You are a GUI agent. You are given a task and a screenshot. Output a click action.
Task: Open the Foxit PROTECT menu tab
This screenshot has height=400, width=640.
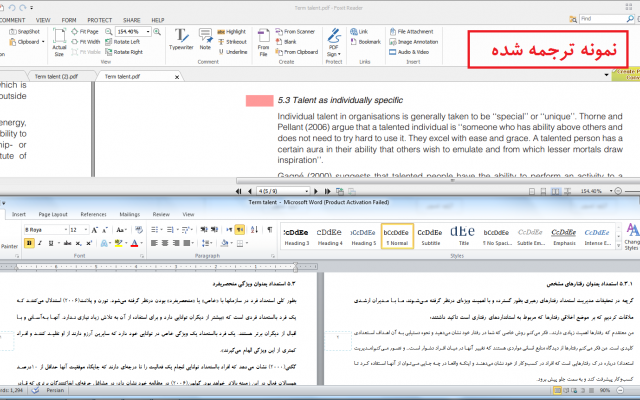point(100,20)
